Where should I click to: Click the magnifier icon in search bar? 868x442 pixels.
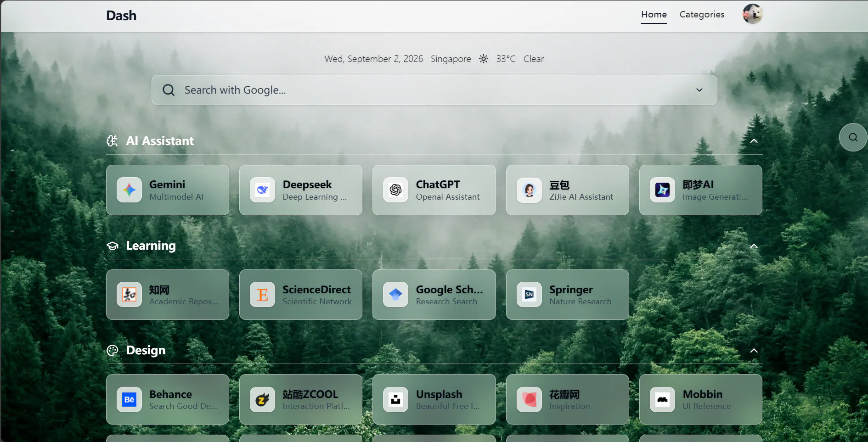(169, 90)
